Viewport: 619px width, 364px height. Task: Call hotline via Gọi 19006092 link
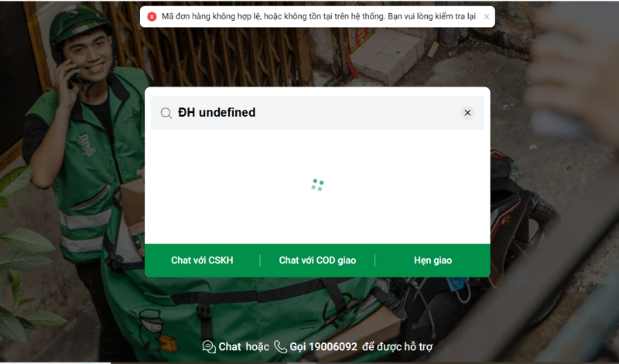323,347
